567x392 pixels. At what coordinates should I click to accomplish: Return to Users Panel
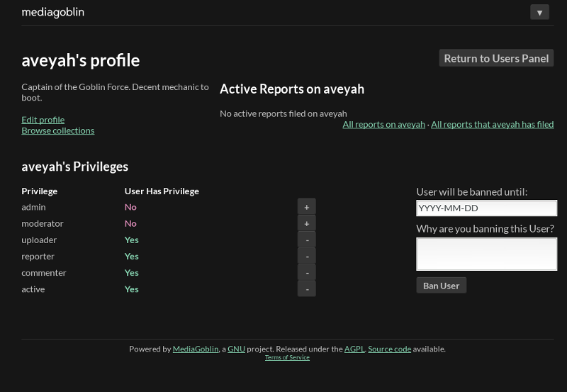(496, 58)
